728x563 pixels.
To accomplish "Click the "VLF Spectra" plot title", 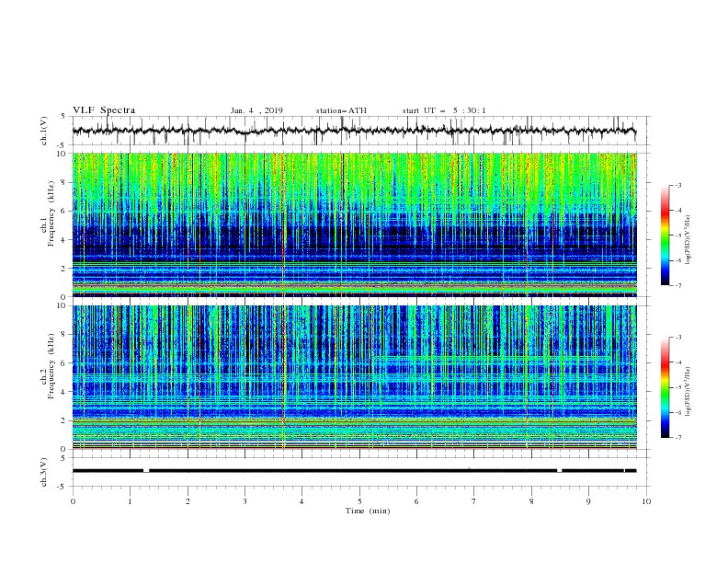I will (104, 110).
